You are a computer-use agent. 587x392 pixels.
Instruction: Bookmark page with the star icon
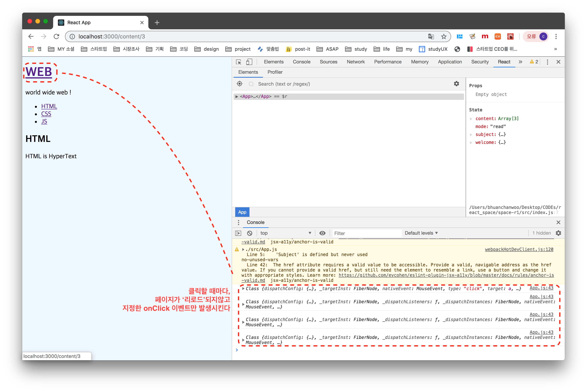[x=444, y=36]
